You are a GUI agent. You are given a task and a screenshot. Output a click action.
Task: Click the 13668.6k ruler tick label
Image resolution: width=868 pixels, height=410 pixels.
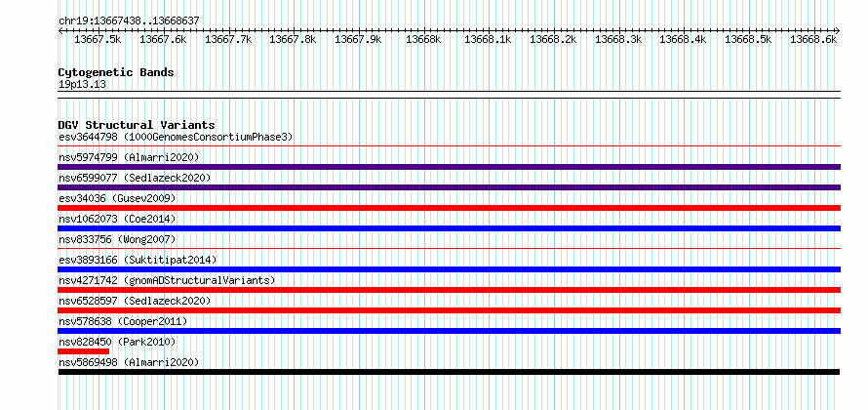[813, 39]
